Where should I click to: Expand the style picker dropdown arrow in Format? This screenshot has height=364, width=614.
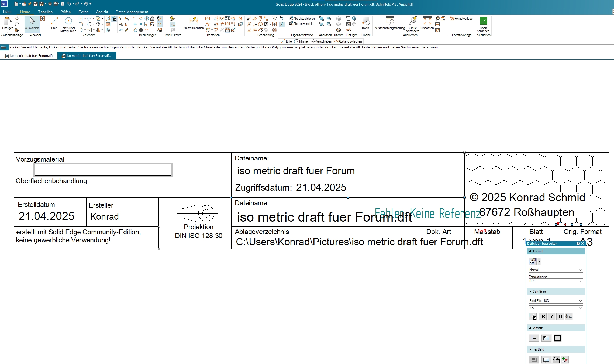click(x=539, y=261)
